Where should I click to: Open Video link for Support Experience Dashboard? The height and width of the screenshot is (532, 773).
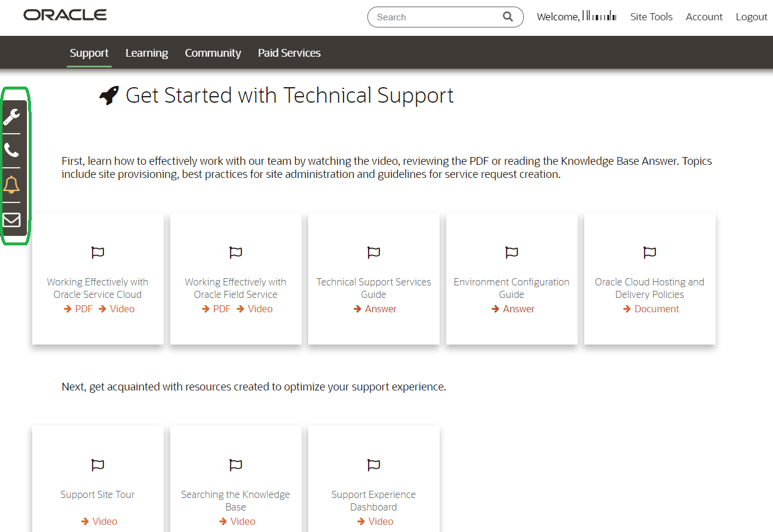tap(375, 521)
